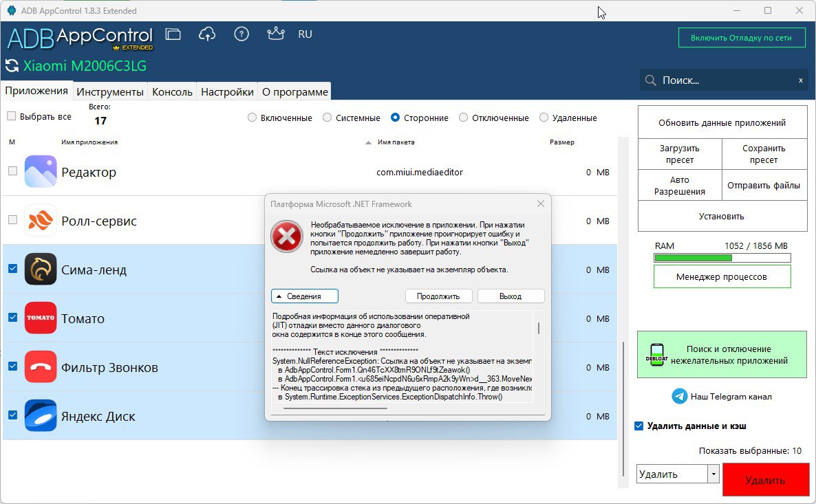Click the RAM usage progress bar
816x504 pixels.
click(722, 257)
